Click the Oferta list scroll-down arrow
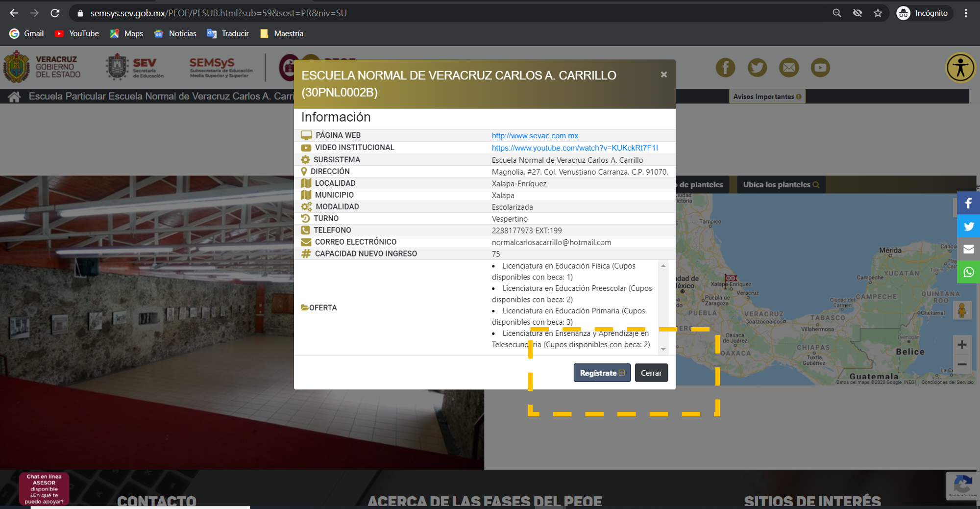 click(x=663, y=349)
